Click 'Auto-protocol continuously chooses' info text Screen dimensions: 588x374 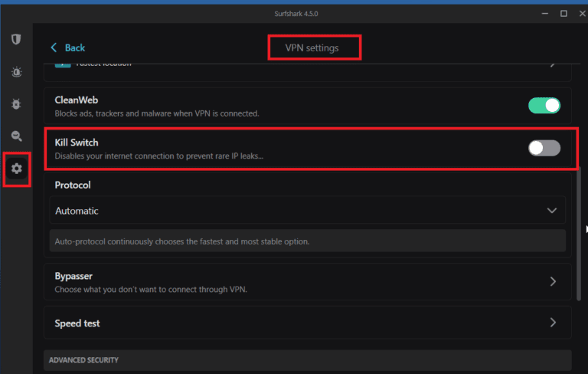(182, 241)
